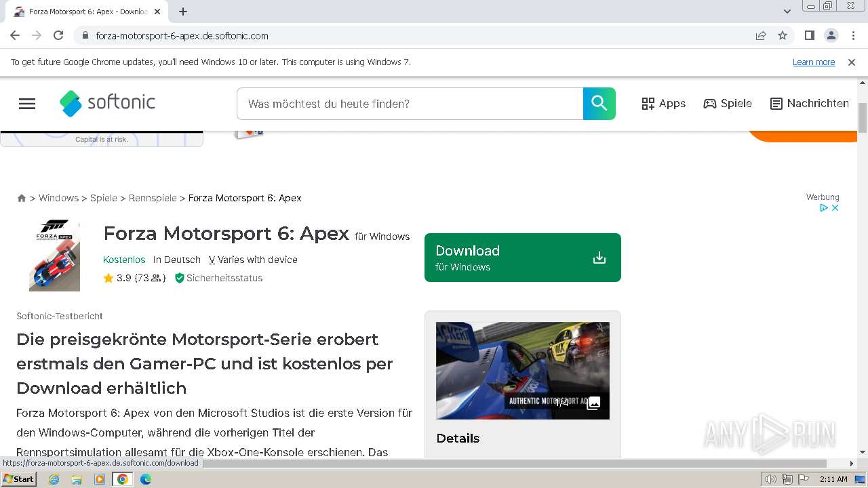Screen dimensions: 868x488
Task: Go to the Windows breadcrumb
Action: click(58, 198)
